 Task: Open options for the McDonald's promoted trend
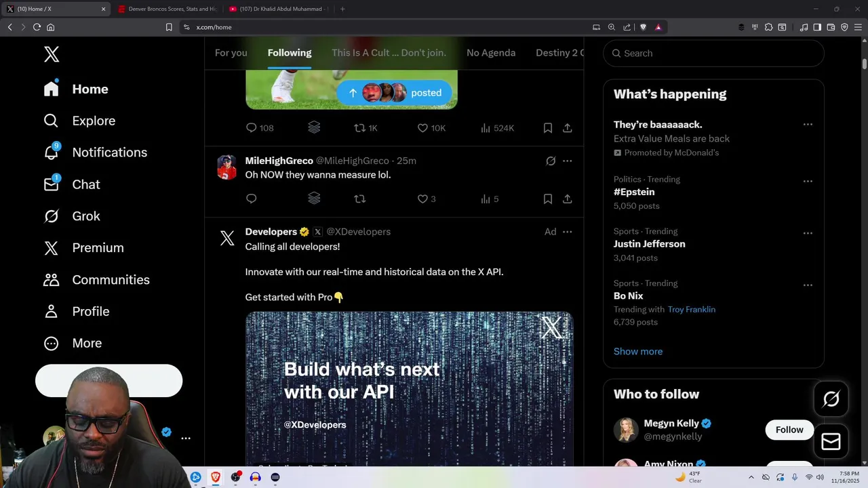(x=808, y=125)
